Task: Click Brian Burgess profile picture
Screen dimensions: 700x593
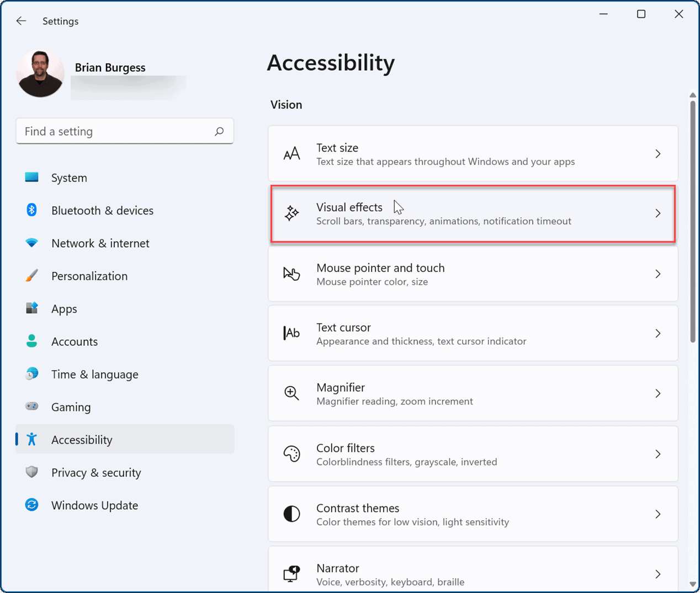Action: [x=40, y=72]
